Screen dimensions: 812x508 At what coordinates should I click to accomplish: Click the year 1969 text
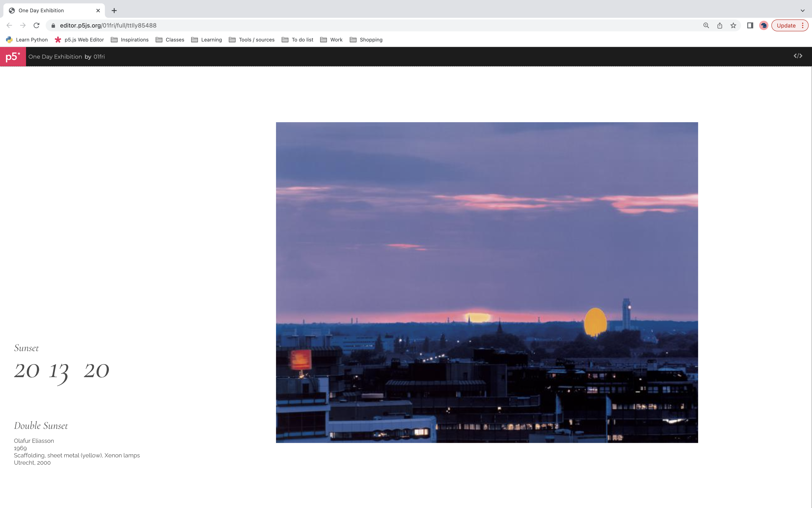click(x=20, y=448)
